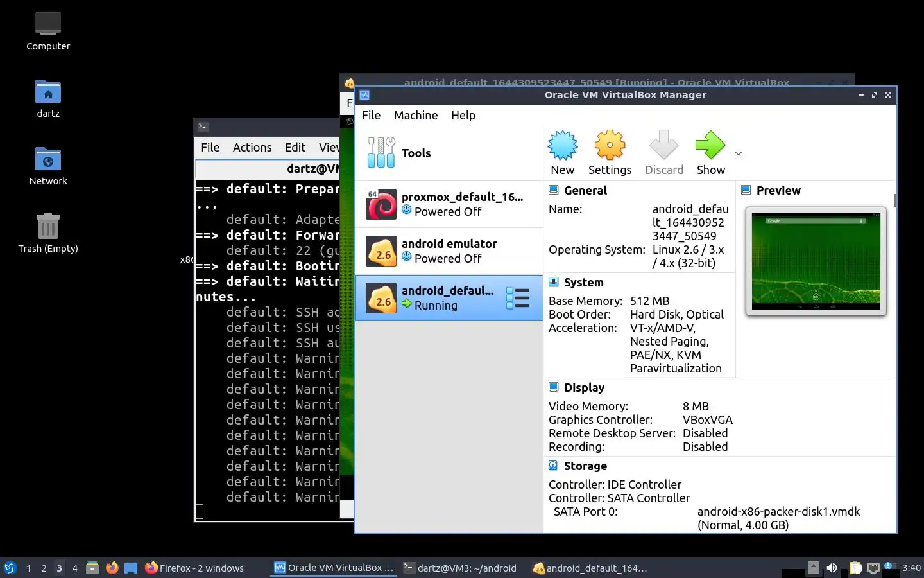The height and width of the screenshot is (578, 924).
Task: Select the running android_default VM entry
Action: tap(449, 298)
